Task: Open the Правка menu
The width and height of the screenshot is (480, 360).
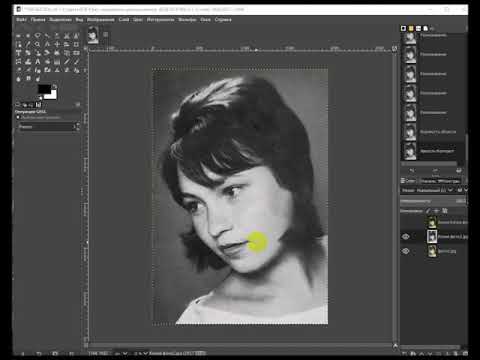Action: [38, 20]
